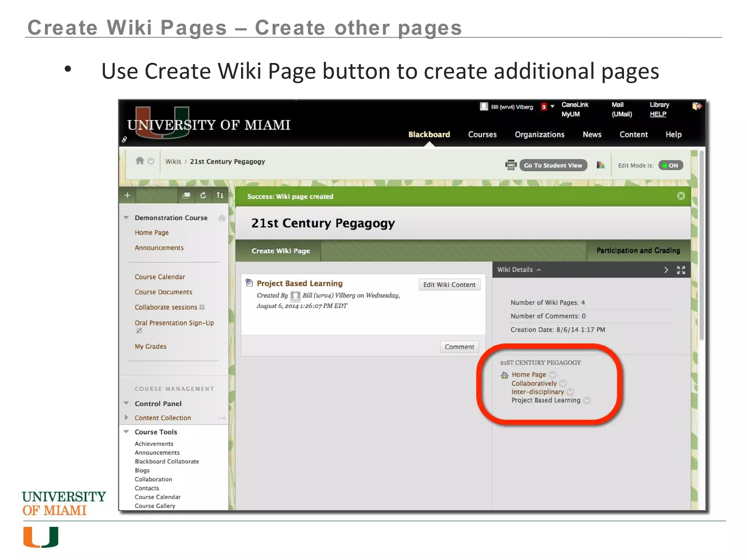Open Achievements under Course Tools
747x560 pixels.
(154, 444)
